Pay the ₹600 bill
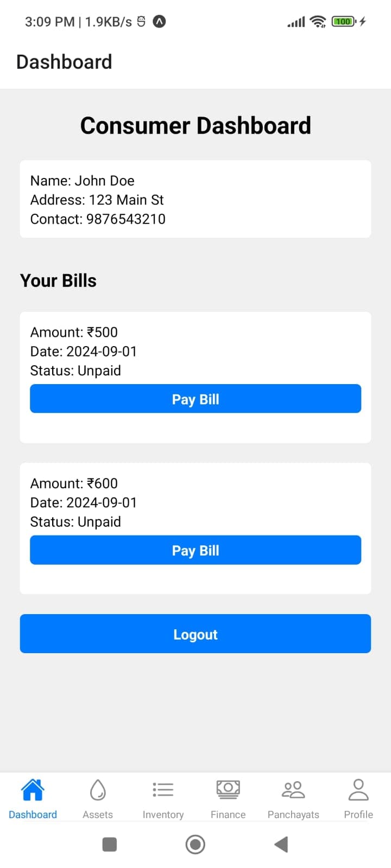This screenshot has height=868, width=391. 195,550
